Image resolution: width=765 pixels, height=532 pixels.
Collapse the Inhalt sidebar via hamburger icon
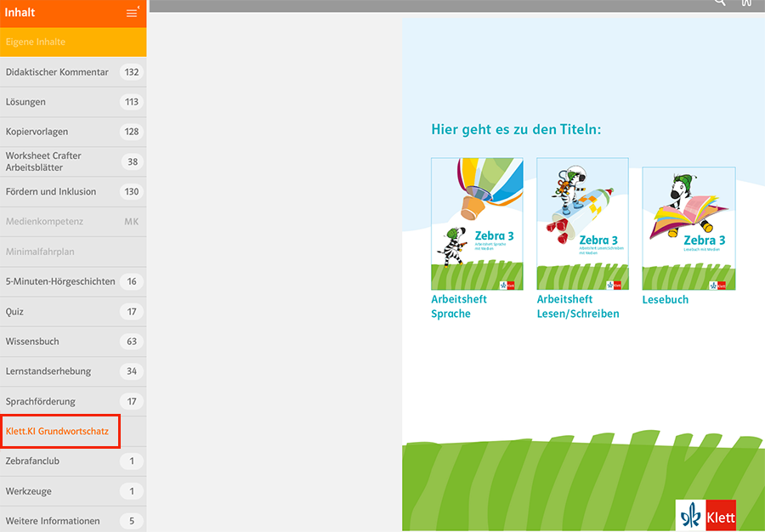pos(133,13)
